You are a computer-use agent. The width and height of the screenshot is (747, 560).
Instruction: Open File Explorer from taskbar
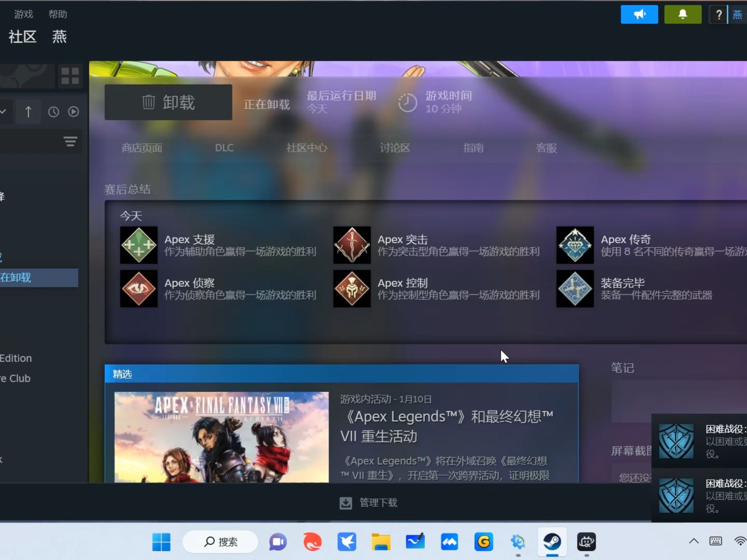381,542
